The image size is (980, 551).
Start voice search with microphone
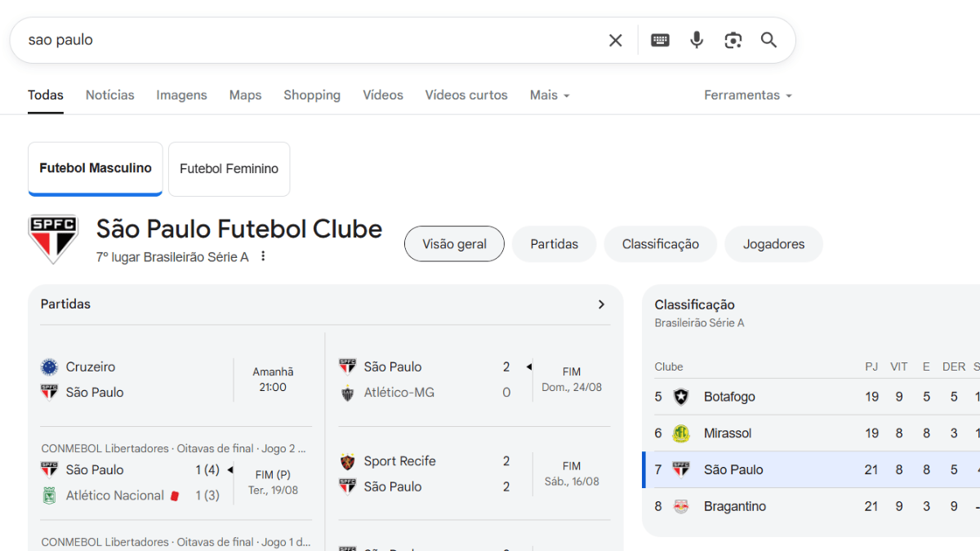pyautogui.click(x=697, y=40)
